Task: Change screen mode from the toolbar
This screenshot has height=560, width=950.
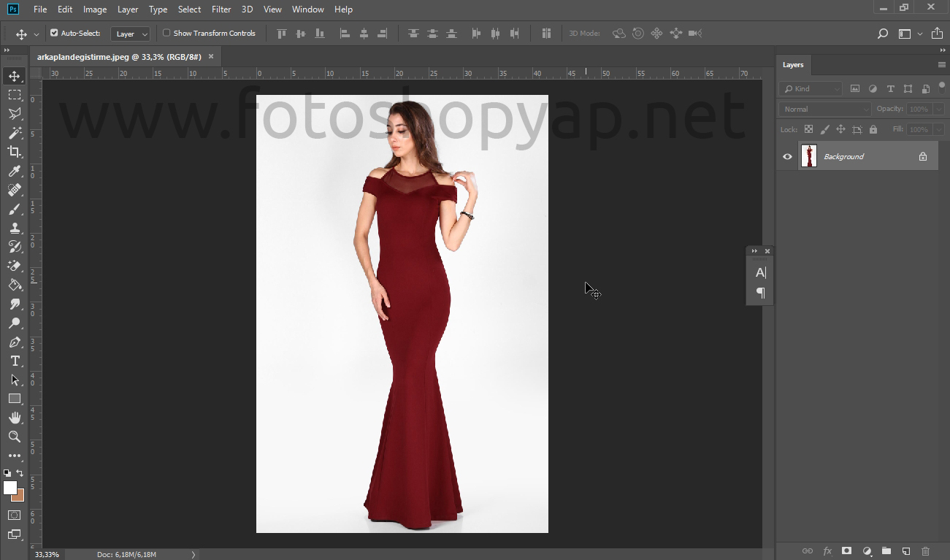Action: [14, 534]
